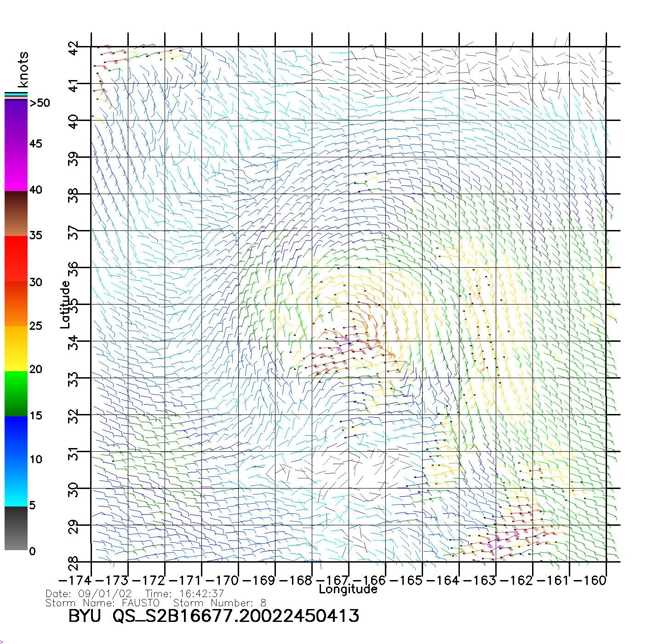Click the 'Storm Name: FAUSTO' text
The height and width of the screenshot is (644, 653).
103,603
